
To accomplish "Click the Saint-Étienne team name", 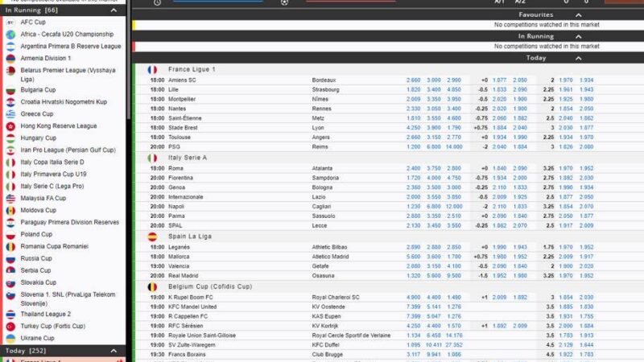I will coord(185,118).
